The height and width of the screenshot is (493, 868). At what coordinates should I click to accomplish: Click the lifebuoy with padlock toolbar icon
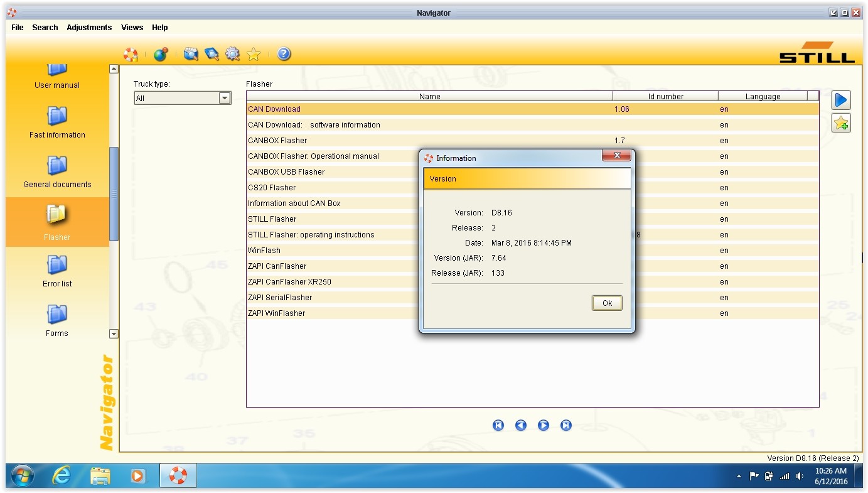pyautogui.click(x=131, y=55)
